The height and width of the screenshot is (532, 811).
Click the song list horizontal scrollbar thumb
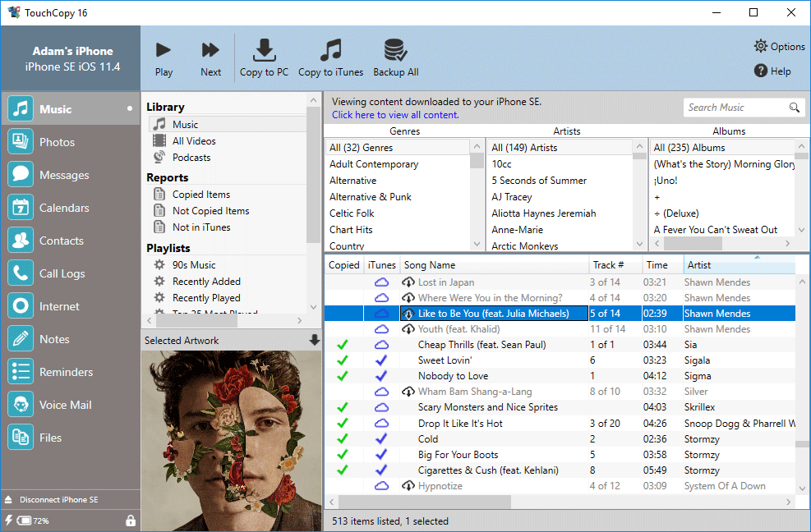tap(425, 502)
